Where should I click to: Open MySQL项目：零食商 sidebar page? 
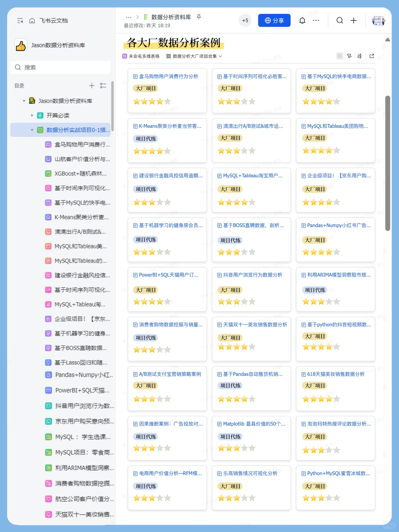[79, 452]
